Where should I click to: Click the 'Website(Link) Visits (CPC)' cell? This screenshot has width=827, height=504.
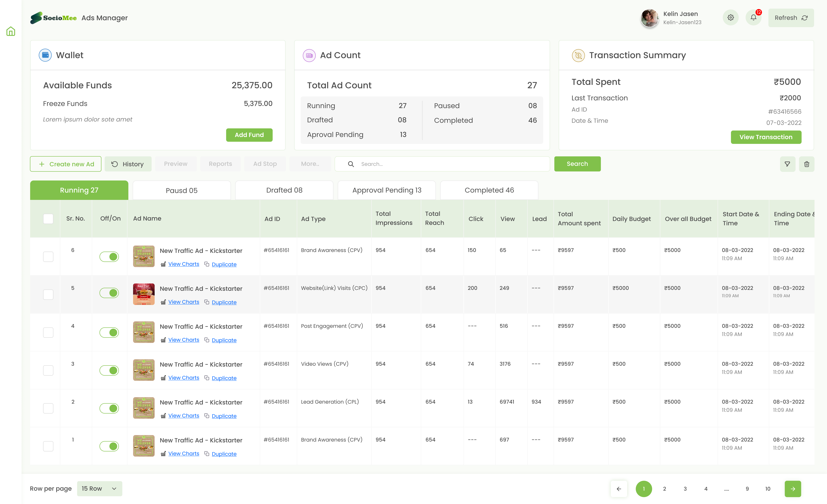pos(334,288)
